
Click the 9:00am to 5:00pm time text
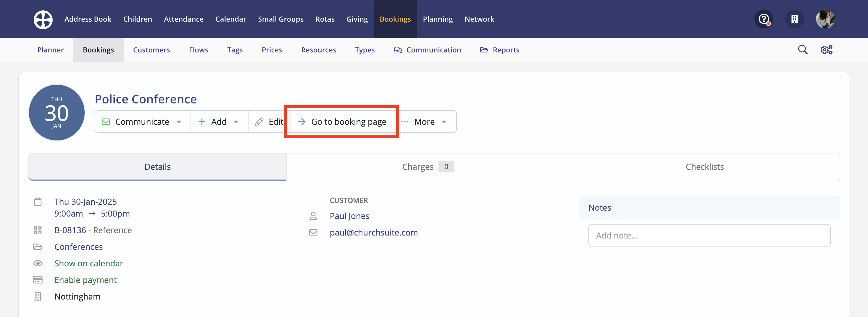92,214
